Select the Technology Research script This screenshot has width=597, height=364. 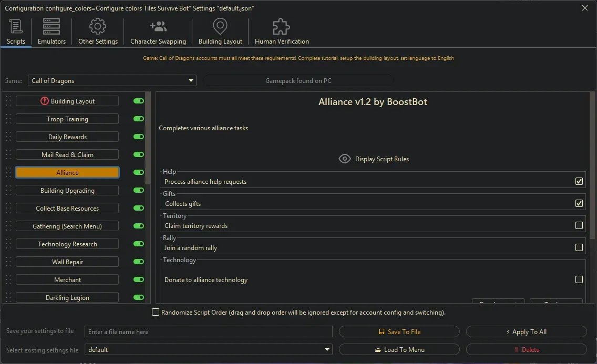tap(67, 244)
